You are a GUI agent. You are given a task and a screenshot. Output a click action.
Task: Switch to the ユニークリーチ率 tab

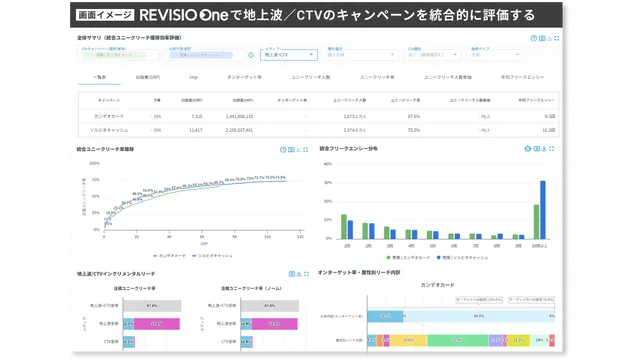377,77
